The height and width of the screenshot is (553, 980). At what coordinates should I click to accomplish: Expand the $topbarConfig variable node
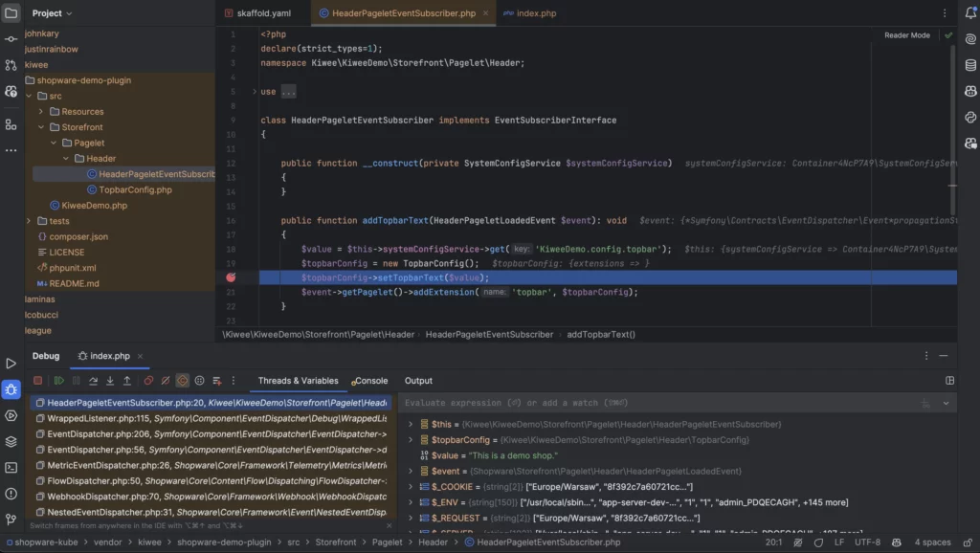pos(411,440)
